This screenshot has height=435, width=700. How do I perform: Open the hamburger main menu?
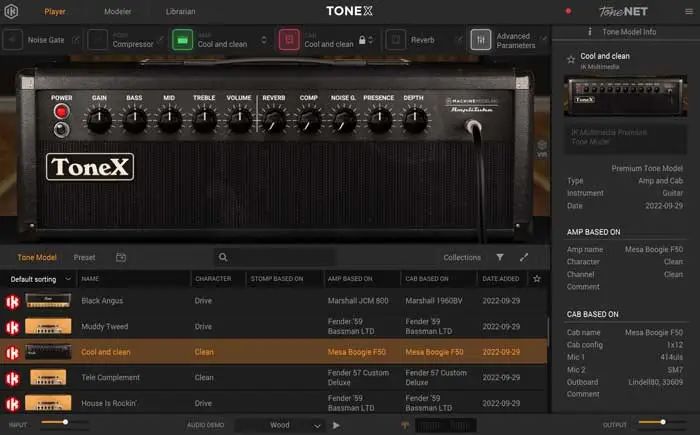[x=689, y=12]
